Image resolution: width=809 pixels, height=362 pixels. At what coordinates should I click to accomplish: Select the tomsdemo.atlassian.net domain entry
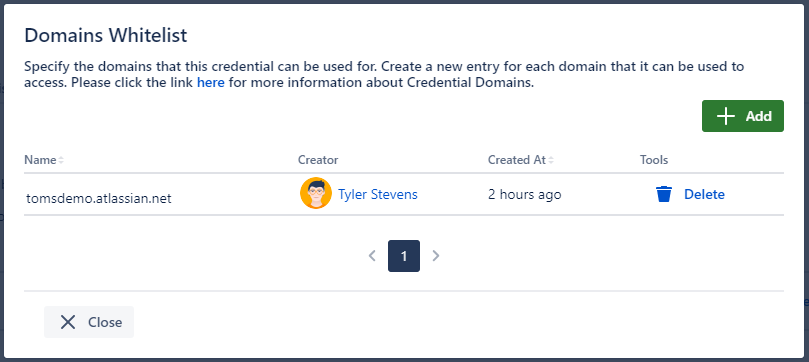point(99,198)
